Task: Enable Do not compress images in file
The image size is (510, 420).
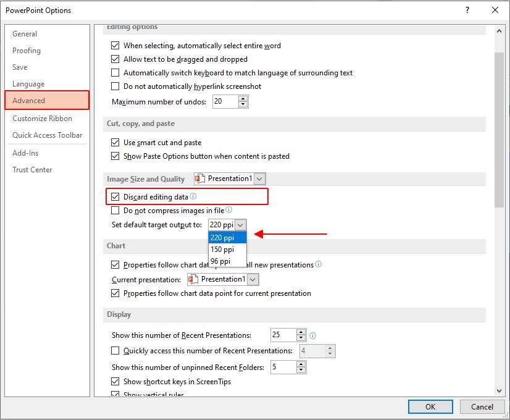Action: coord(115,211)
